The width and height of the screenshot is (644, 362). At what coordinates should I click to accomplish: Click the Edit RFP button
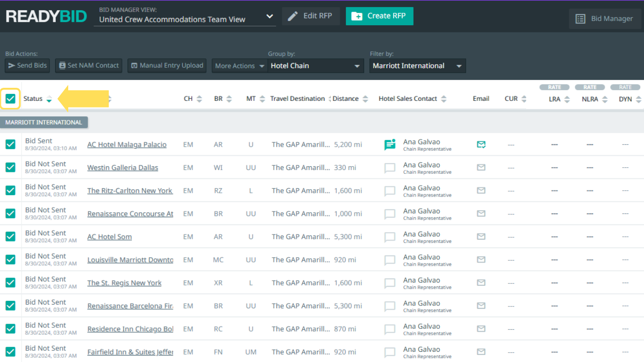coord(311,16)
